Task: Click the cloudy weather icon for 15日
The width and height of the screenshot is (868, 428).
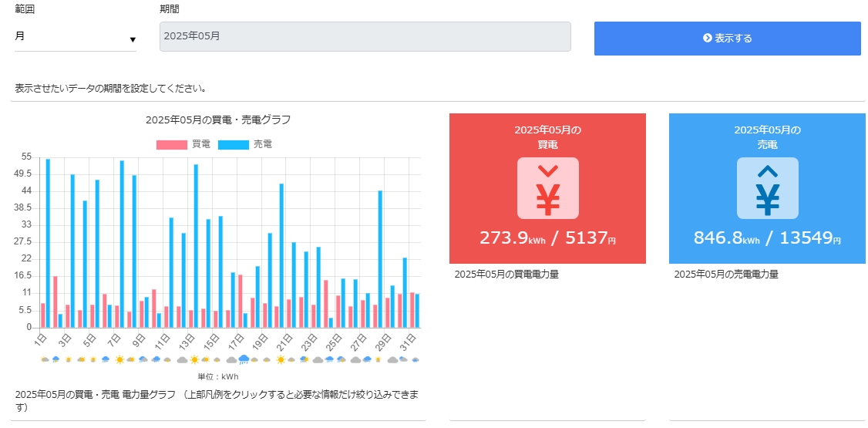Action: [x=217, y=360]
